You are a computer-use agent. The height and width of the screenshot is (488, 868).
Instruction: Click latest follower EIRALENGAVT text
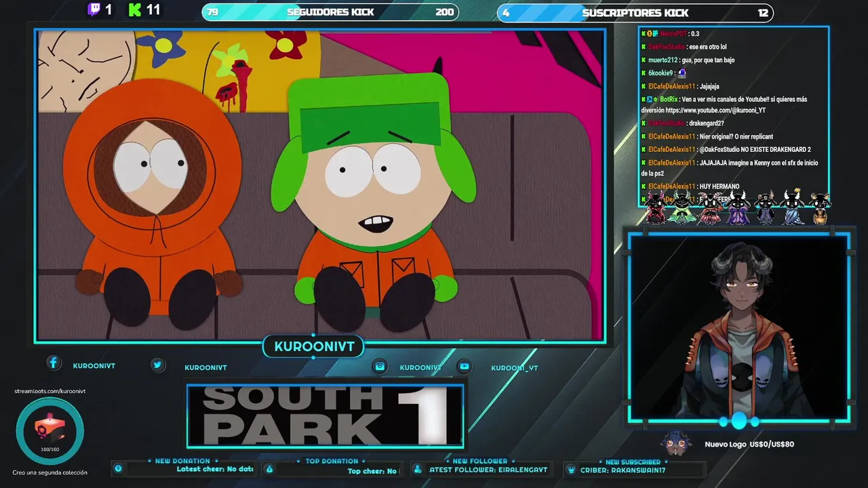(x=488, y=470)
